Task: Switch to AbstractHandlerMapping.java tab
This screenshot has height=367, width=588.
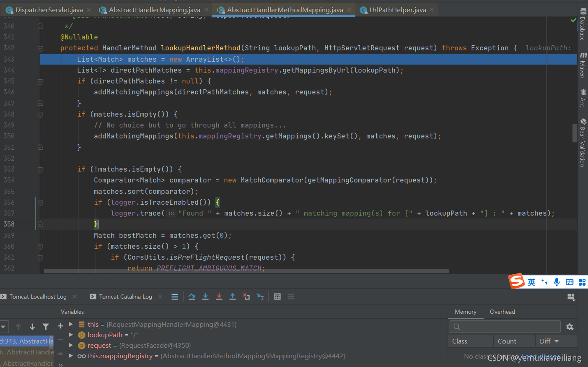Action: (155, 10)
